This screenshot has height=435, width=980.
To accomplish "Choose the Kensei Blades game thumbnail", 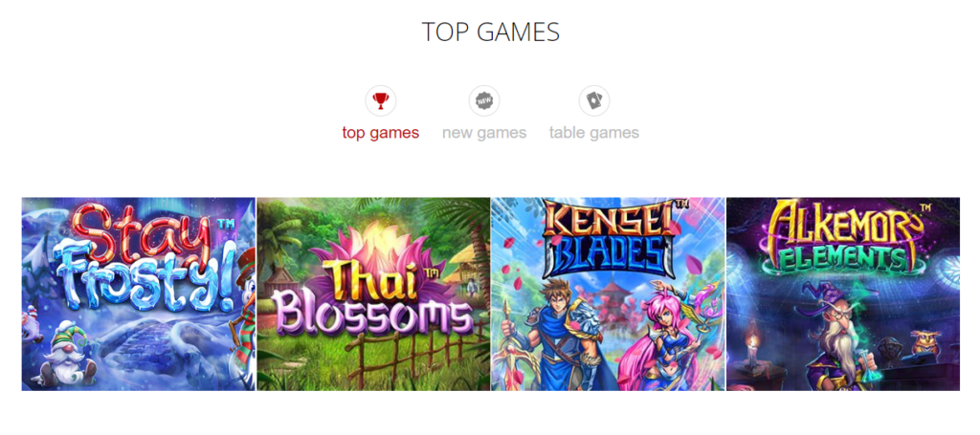I will [x=608, y=294].
